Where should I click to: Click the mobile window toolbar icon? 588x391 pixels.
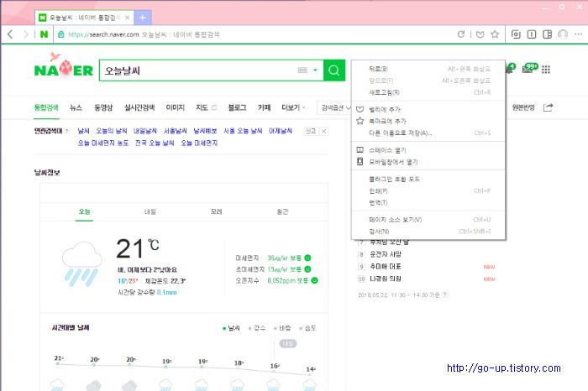pos(532,34)
